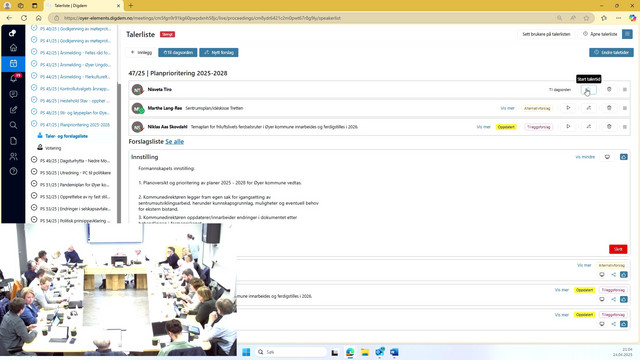Open File Explorer from the taskbar

pyautogui.click(x=365, y=352)
